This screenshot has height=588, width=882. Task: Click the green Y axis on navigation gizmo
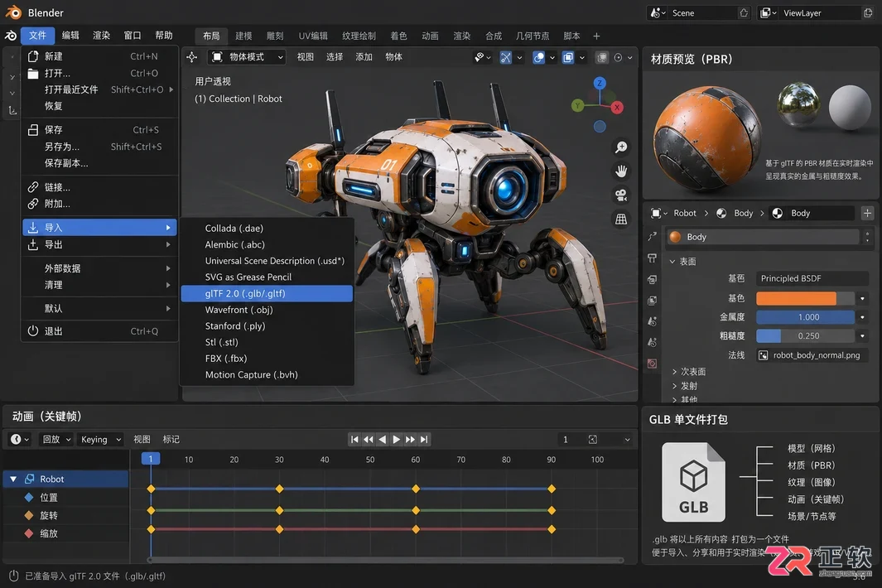578,105
